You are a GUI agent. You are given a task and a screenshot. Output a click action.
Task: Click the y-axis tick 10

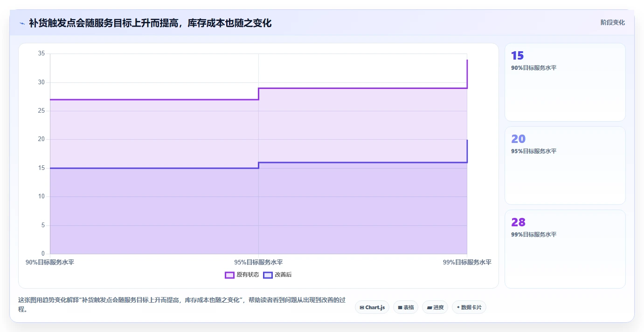coord(42,196)
